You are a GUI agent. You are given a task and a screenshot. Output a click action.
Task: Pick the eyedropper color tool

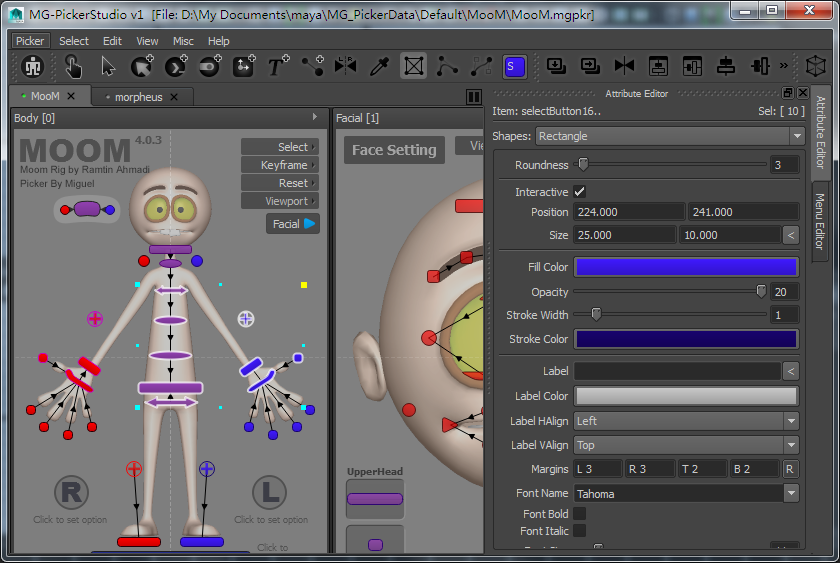tap(379, 67)
